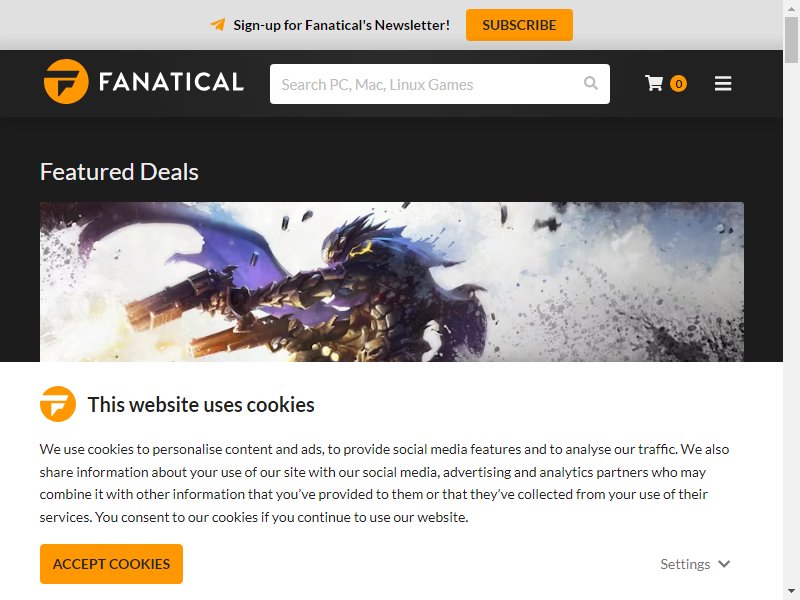Click the Search PC, Mac, Linux Games field

[439, 84]
